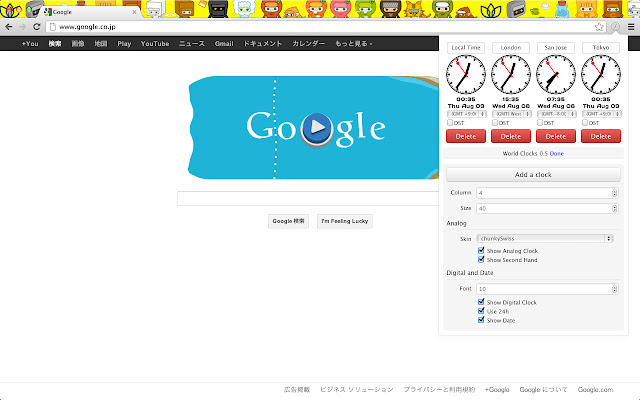Play the Google doodle
Screen dimensions: 640x400
tap(317, 127)
